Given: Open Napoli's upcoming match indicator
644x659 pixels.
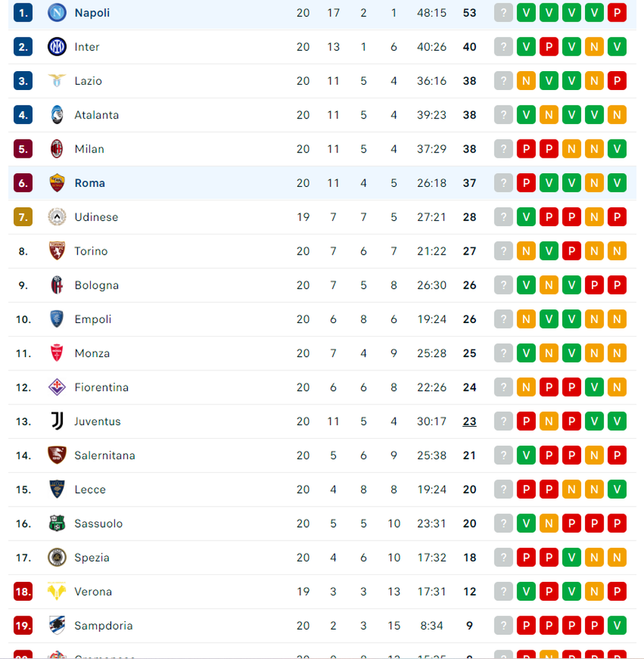Looking at the screenshot, I should tap(503, 12).
